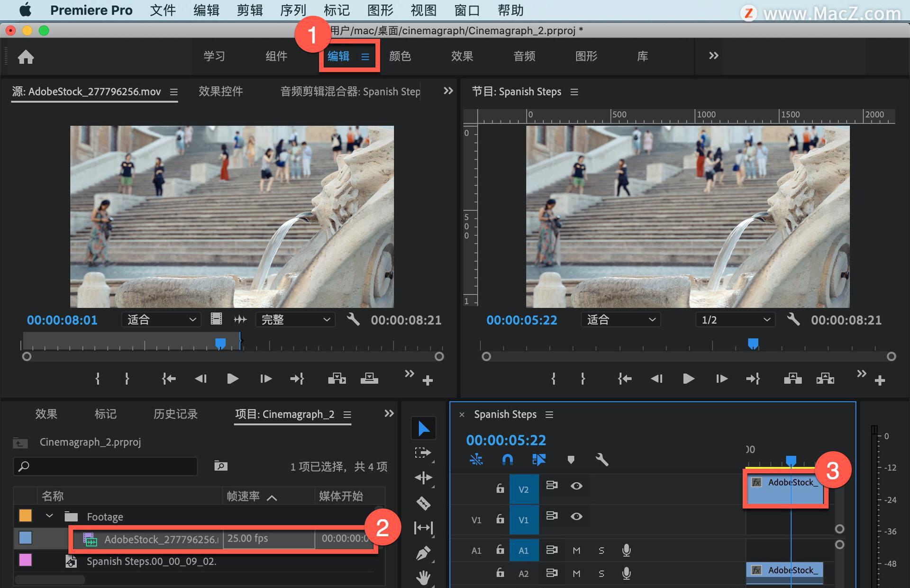
Task: Mute the A1 audio track
Action: click(576, 550)
